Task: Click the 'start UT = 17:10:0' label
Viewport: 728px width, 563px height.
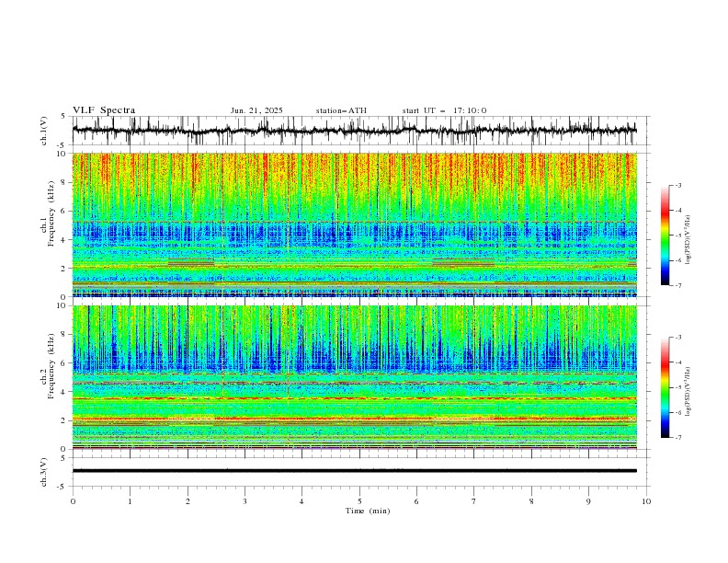Action: [444, 110]
